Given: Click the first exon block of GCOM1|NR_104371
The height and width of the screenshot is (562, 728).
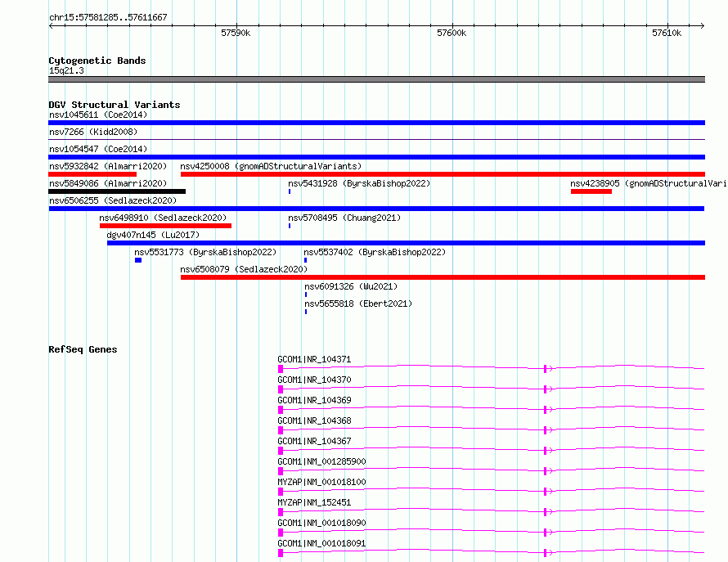Looking at the screenshot, I should click(x=281, y=369).
